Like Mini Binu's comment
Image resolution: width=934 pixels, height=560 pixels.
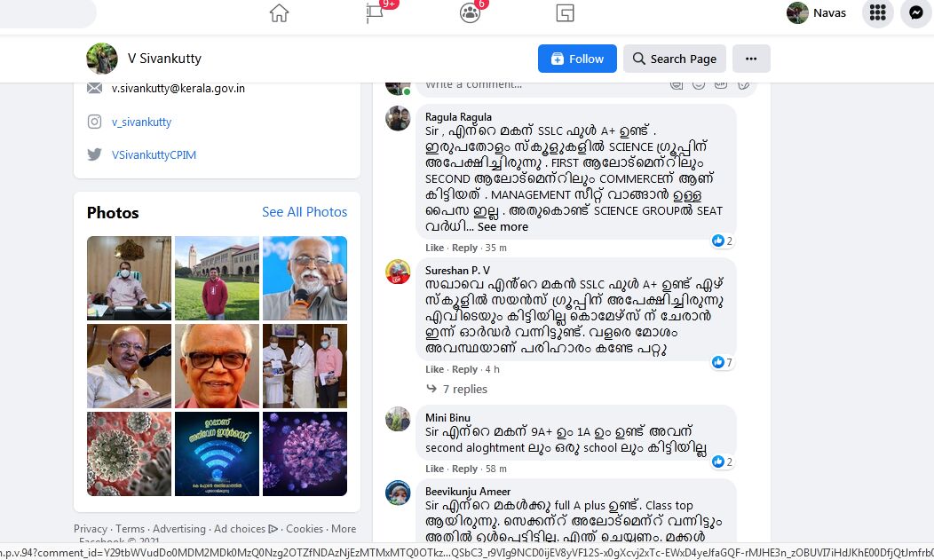tap(434, 469)
